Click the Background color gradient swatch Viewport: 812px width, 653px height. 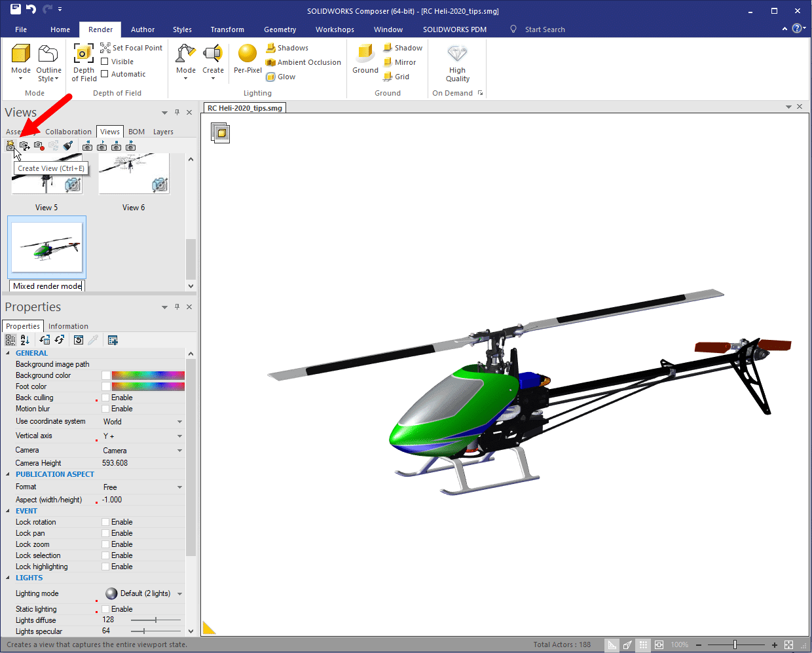click(148, 375)
